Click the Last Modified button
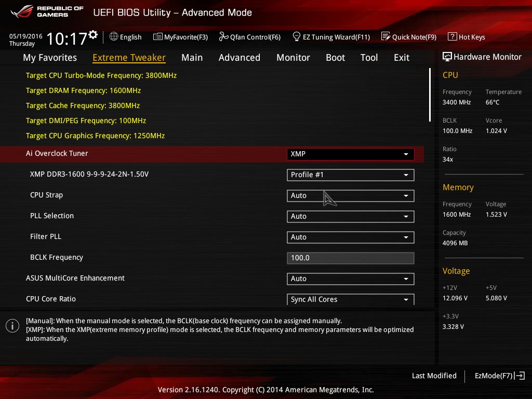 coord(434,376)
